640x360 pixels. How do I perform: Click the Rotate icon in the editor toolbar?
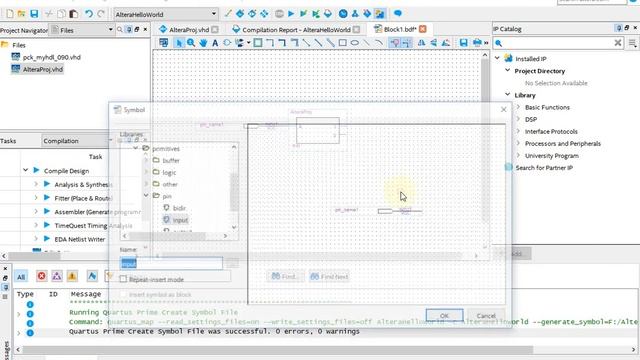(x=446, y=43)
